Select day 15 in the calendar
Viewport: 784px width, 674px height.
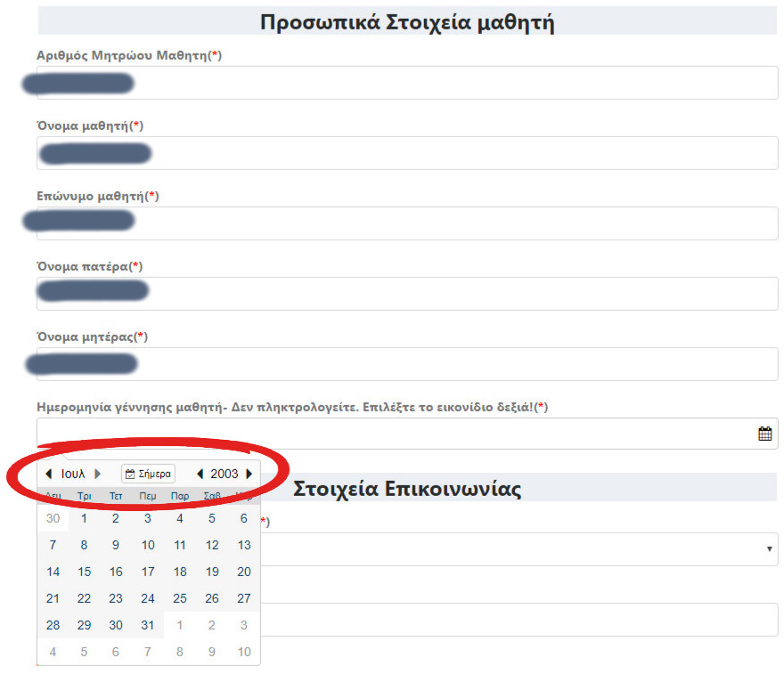click(85, 572)
